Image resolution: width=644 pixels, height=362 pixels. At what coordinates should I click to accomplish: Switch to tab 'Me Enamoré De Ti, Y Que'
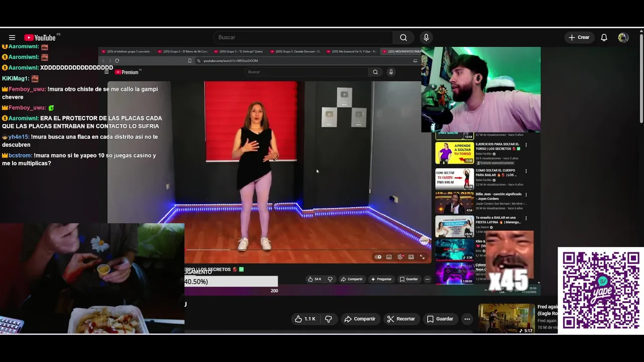click(x=351, y=51)
